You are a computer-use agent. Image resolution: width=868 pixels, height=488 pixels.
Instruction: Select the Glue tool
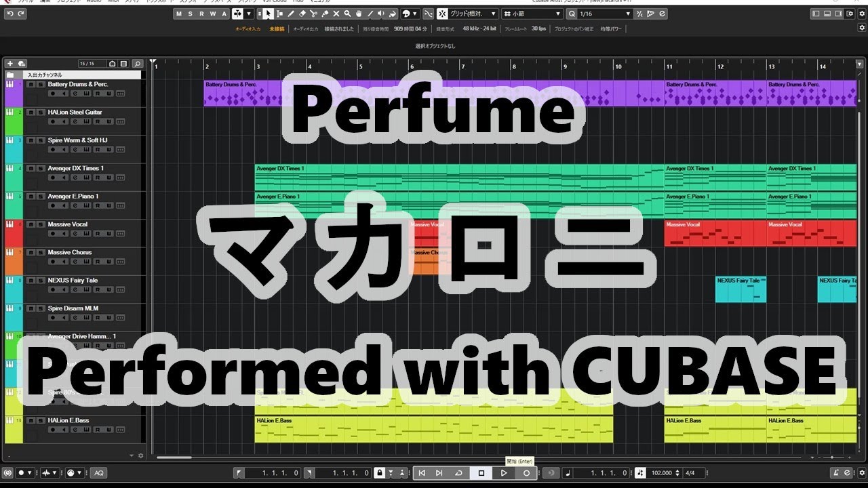325,14
